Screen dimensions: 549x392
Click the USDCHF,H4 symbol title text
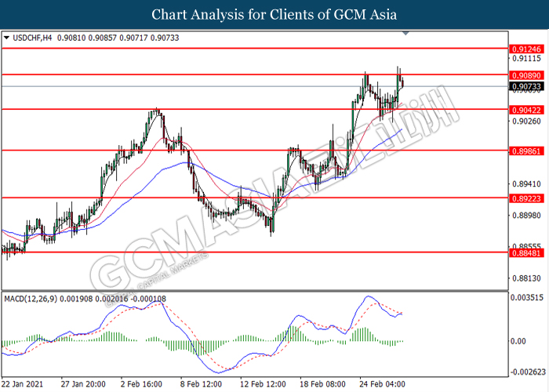pos(32,38)
